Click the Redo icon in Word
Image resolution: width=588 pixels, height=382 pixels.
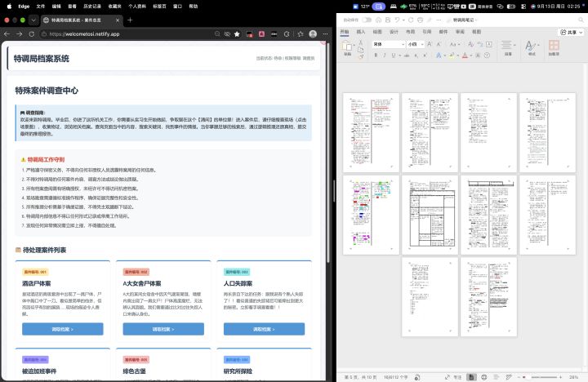point(411,20)
